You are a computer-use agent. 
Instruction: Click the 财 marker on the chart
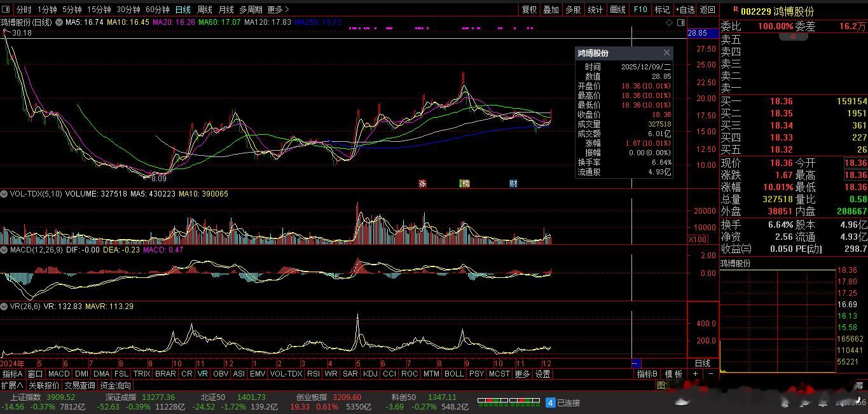pos(513,183)
